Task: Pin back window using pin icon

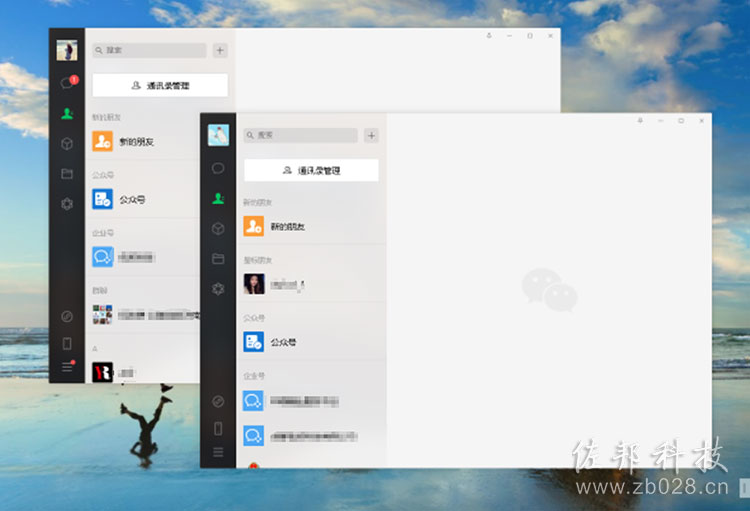Action: [x=489, y=36]
